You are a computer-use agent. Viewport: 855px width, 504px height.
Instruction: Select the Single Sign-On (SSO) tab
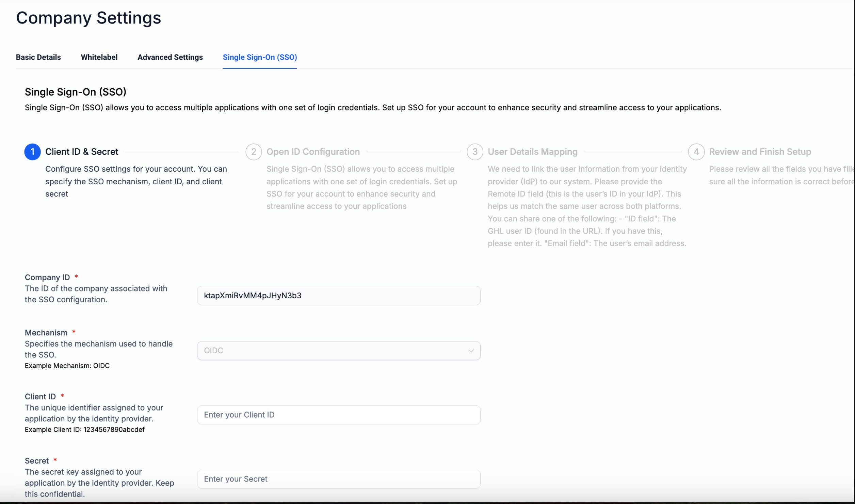point(260,57)
